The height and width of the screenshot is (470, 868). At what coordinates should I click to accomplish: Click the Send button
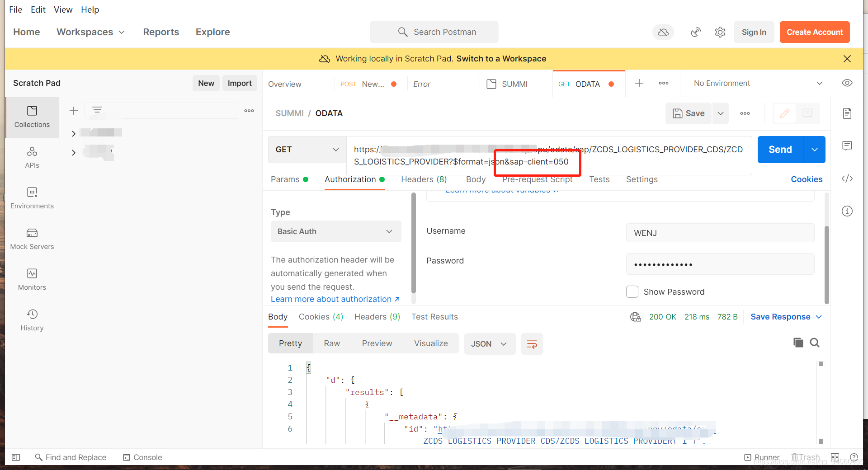point(780,150)
